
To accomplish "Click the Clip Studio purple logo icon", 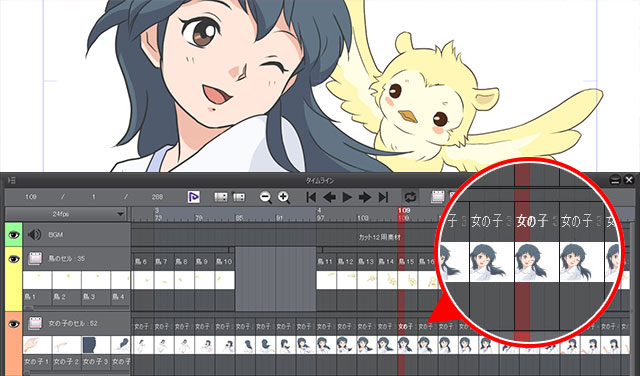I will point(193,197).
